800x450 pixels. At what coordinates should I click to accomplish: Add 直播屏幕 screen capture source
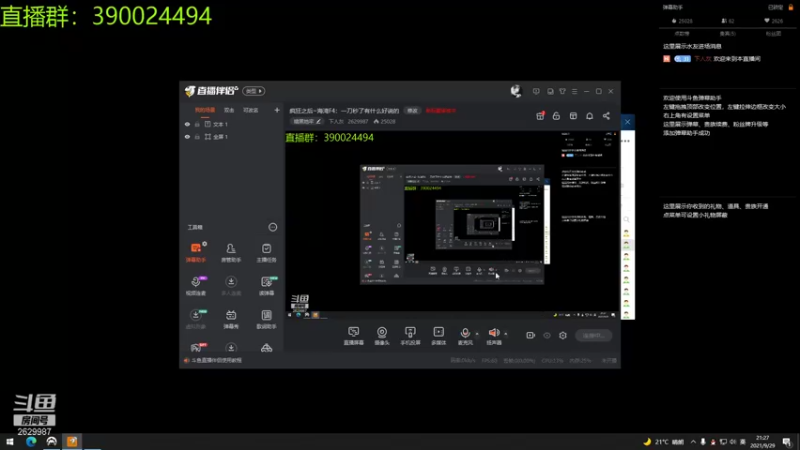click(354, 336)
